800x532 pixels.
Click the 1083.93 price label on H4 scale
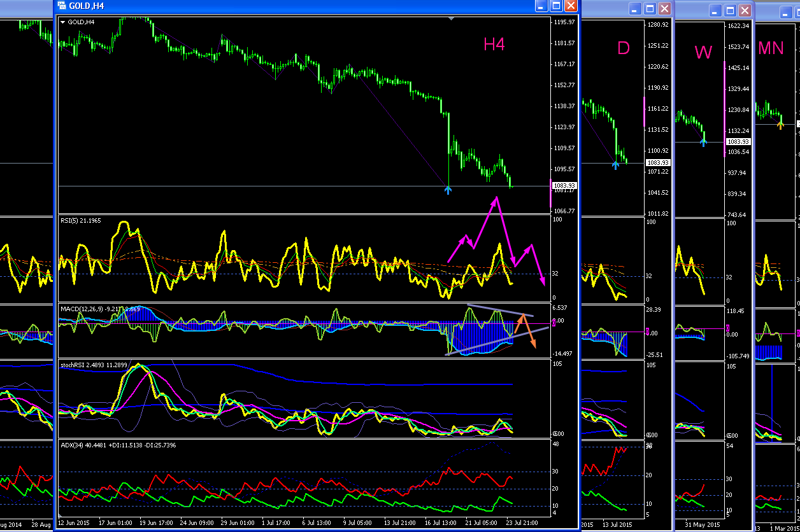pos(564,185)
